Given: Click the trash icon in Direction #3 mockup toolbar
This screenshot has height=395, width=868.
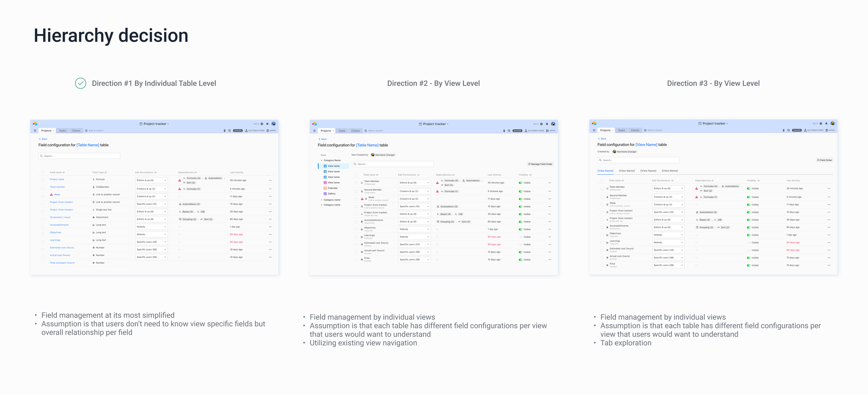Looking at the screenshot, I should (x=784, y=131).
